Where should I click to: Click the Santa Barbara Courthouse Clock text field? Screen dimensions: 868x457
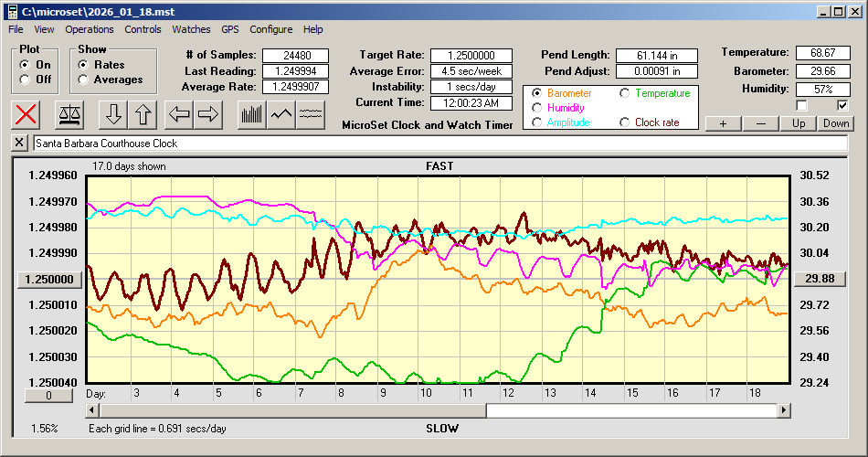(439, 143)
